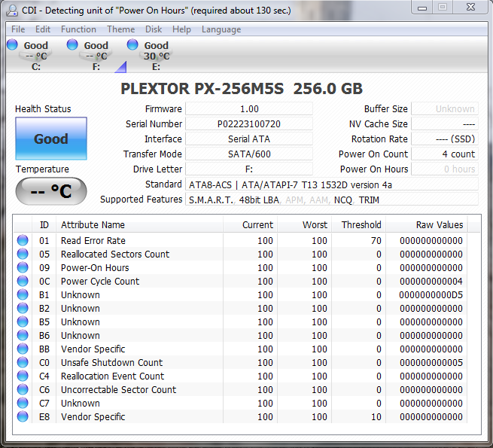Image resolution: width=493 pixels, height=448 pixels.
Task: Select the E: drive status icon
Action: point(133,45)
